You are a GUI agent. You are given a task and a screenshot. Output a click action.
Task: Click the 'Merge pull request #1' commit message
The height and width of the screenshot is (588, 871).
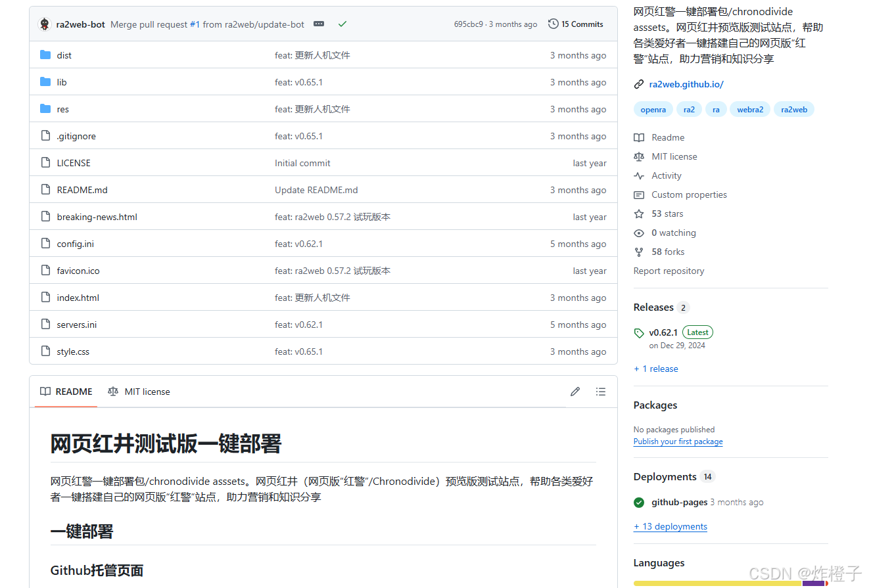(x=208, y=24)
